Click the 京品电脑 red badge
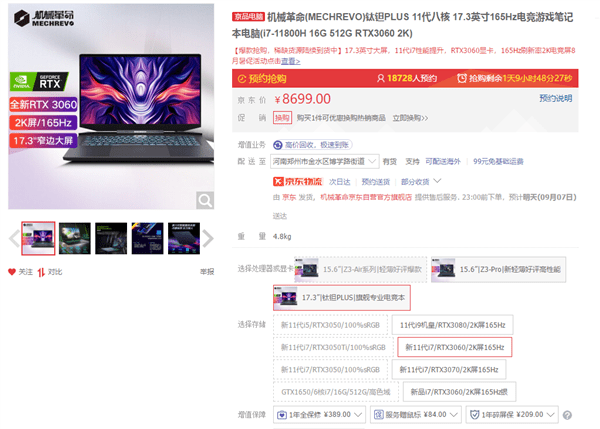 click(248, 16)
